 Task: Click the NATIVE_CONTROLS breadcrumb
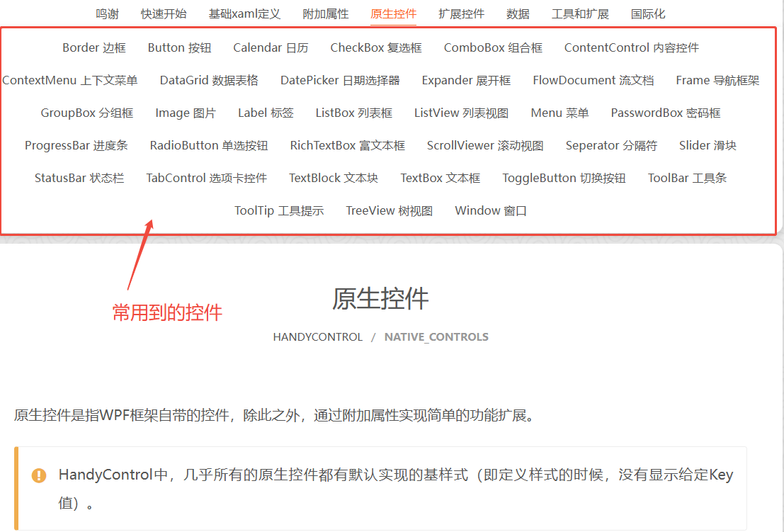click(x=436, y=337)
